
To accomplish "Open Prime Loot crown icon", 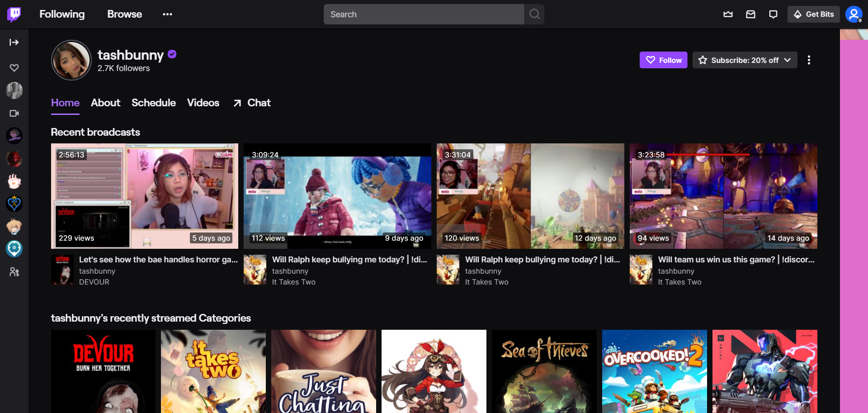I will [728, 14].
